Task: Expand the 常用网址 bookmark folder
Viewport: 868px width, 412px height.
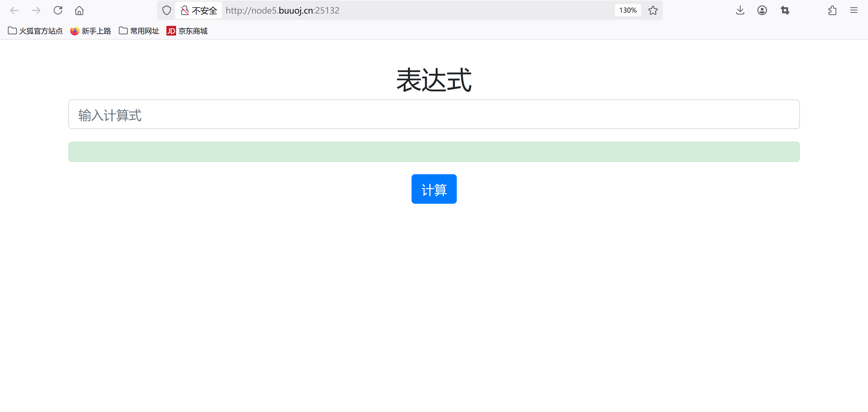Action: [x=139, y=31]
